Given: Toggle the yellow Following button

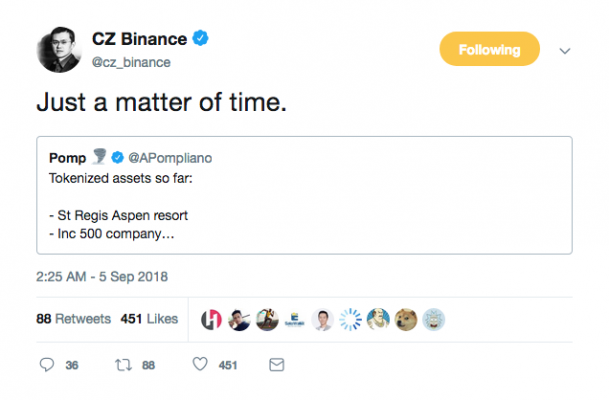Looking at the screenshot, I should click(x=489, y=49).
